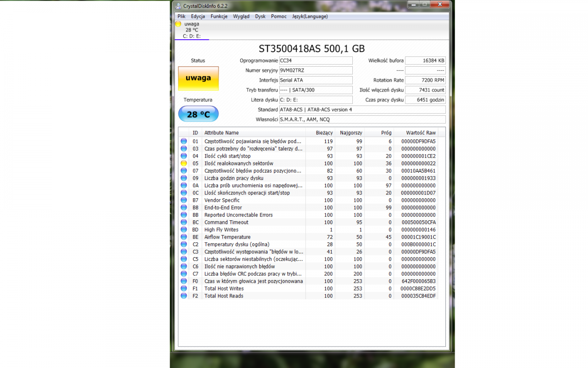Image resolution: width=588 pixels, height=368 pixels.
Task: Click raw value 000000000022 of reallocated sectors
Action: 418,163
